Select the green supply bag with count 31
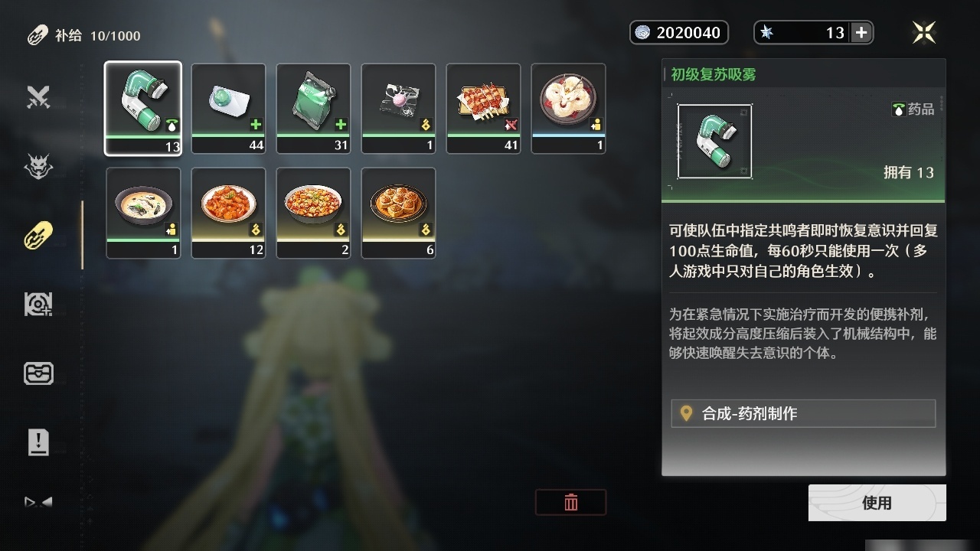The width and height of the screenshot is (980, 551). pos(313,109)
